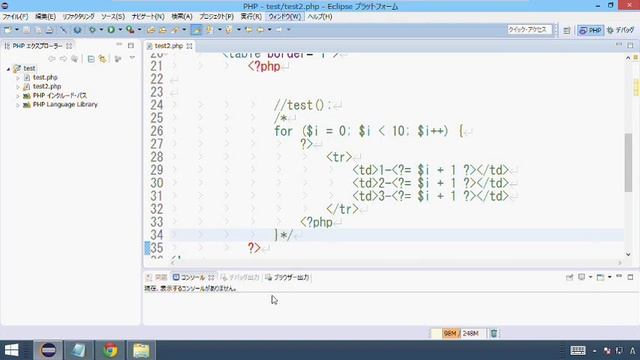The image size is (640, 360).
Task: Expand the test2.php tree node
Action: [18, 87]
